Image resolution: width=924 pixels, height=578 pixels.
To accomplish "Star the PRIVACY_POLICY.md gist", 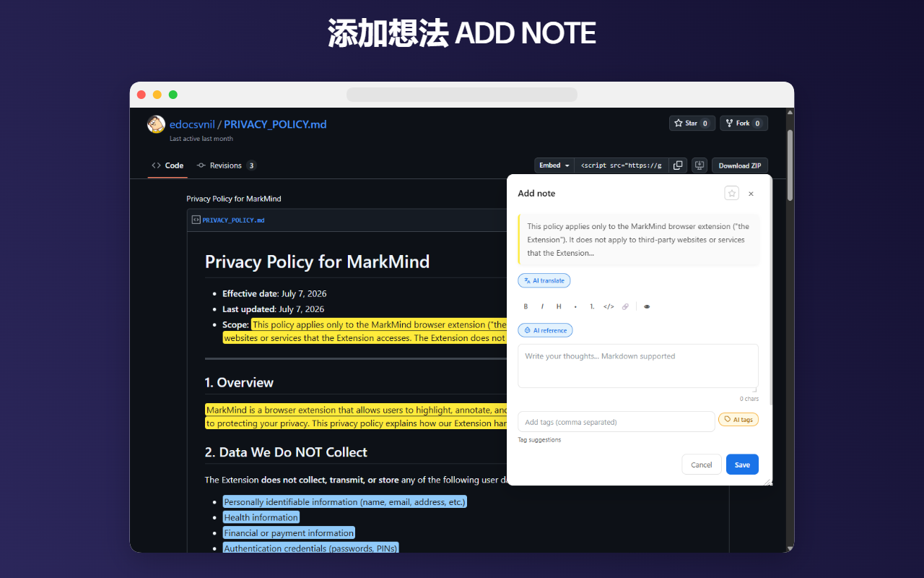I will [x=692, y=124].
